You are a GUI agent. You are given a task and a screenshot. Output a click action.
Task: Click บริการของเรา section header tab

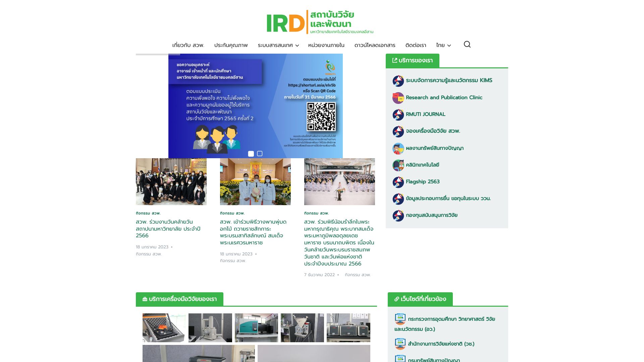[x=413, y=61]
